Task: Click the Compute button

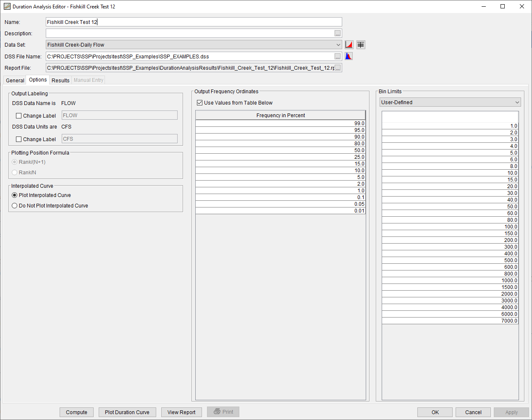Action: 76,412
